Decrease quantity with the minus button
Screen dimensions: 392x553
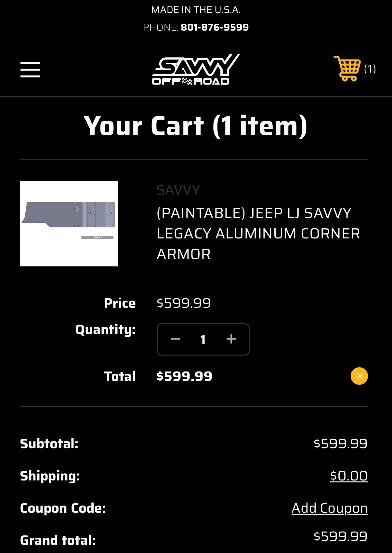click(176, 339)
